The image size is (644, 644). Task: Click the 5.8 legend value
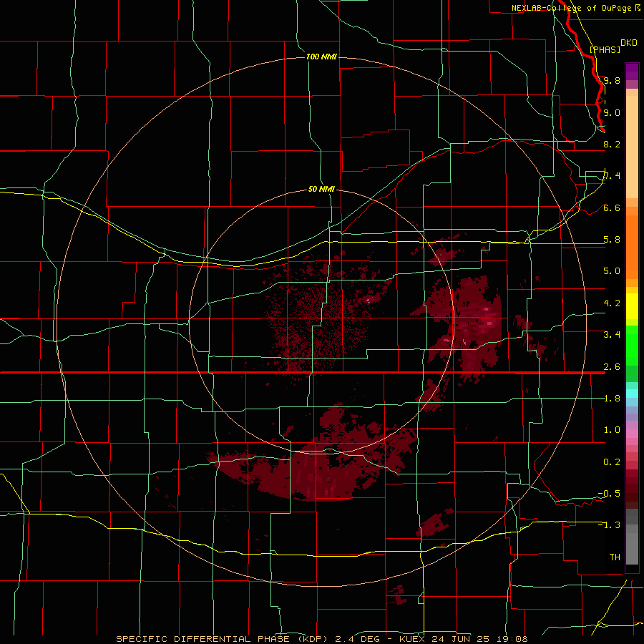pyautogui.click(x=612, y=240)
